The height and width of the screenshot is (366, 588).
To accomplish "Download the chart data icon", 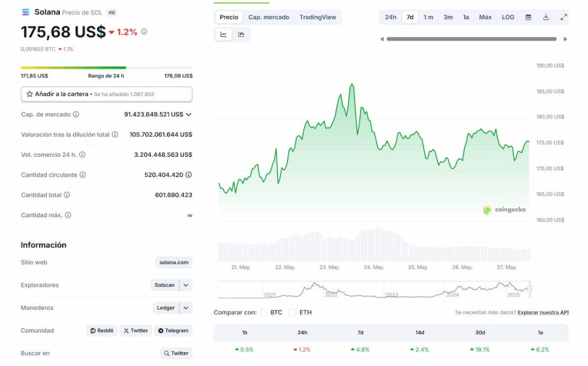I will [x=546, y=17].
